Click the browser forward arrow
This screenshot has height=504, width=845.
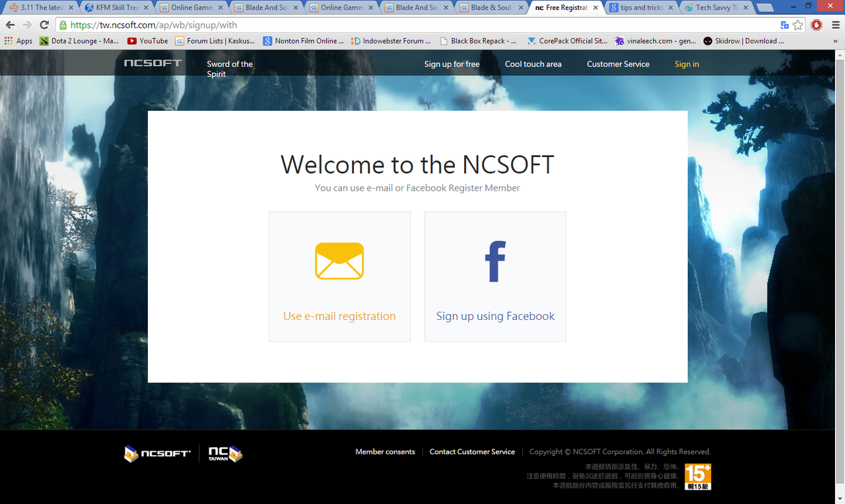click(27, 25)
